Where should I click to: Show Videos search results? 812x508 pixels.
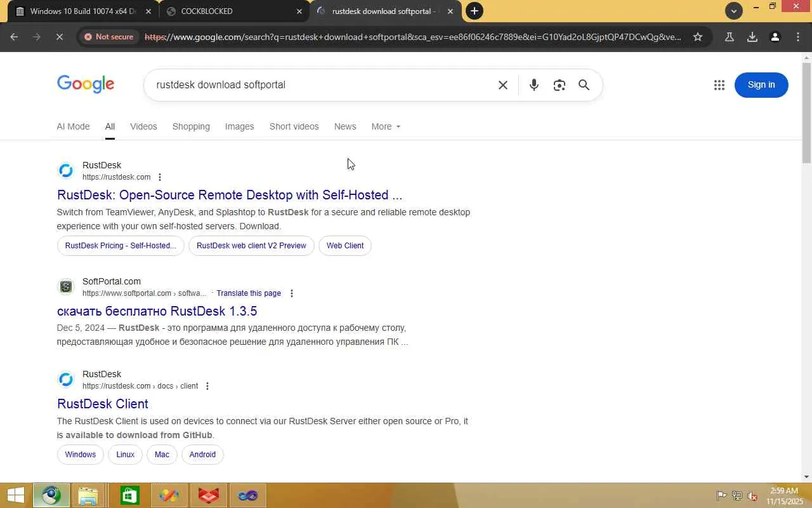[143, 126]
